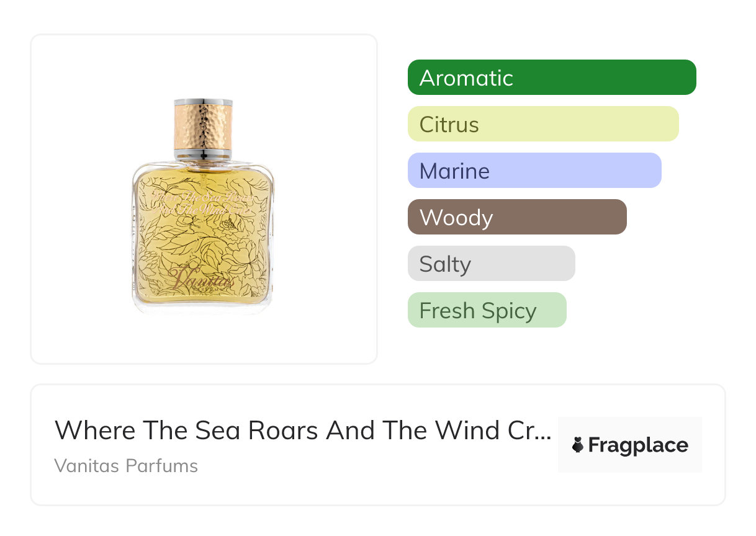Click the Vanitas logo on the bottle
Viewport: 756px width, 536px height.
coord(203,279)
